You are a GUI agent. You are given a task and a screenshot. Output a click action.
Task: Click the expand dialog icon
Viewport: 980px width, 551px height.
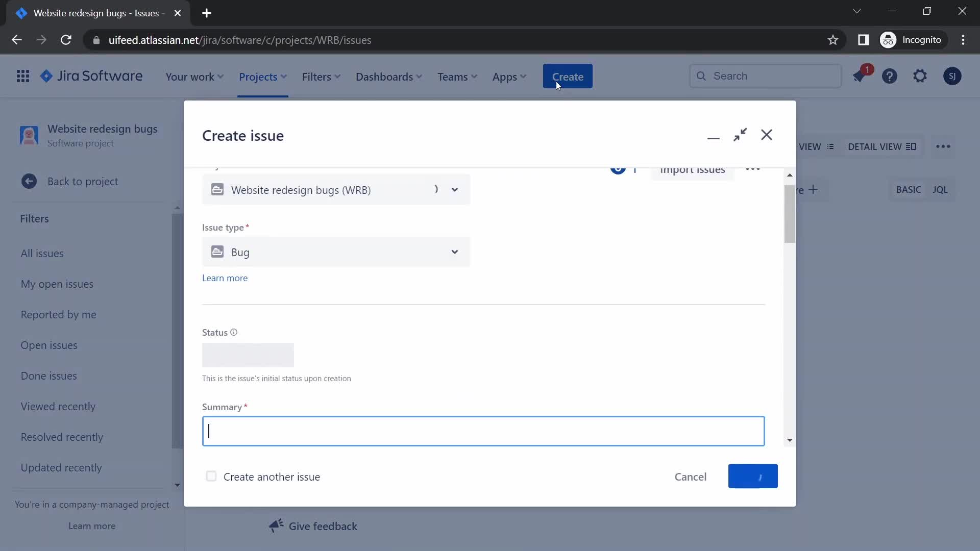(739, 135)
